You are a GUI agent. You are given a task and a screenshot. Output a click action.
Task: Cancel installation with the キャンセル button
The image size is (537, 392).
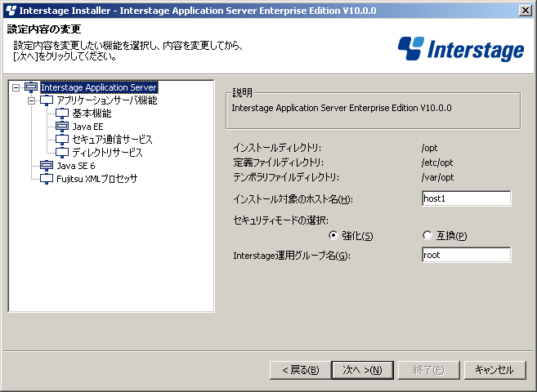pos(494,370)
